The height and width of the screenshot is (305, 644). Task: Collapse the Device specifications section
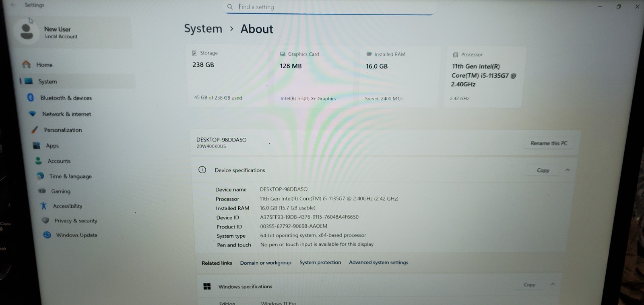click(x=568, y=170)
